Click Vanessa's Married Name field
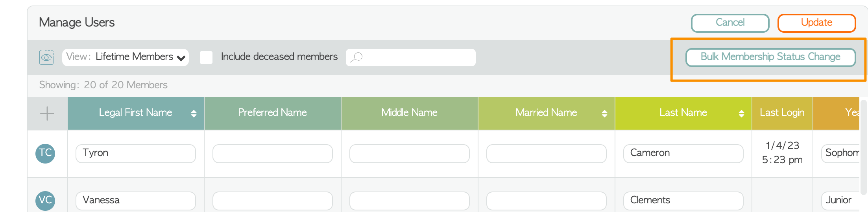The height and width of the screenshot is (212, 868). click(x=547, y=201)
